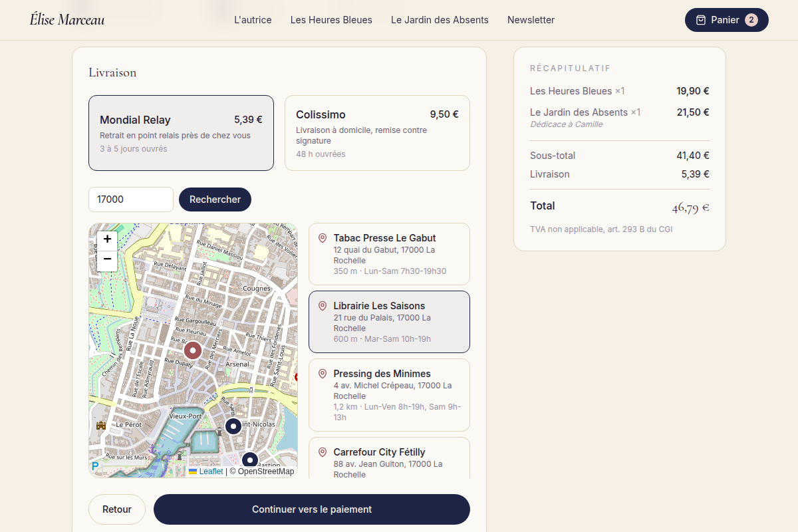Click '350 m · Lun-Sam 7h30-19h30' hours text

pyautogui.click(x=390, y=271)
